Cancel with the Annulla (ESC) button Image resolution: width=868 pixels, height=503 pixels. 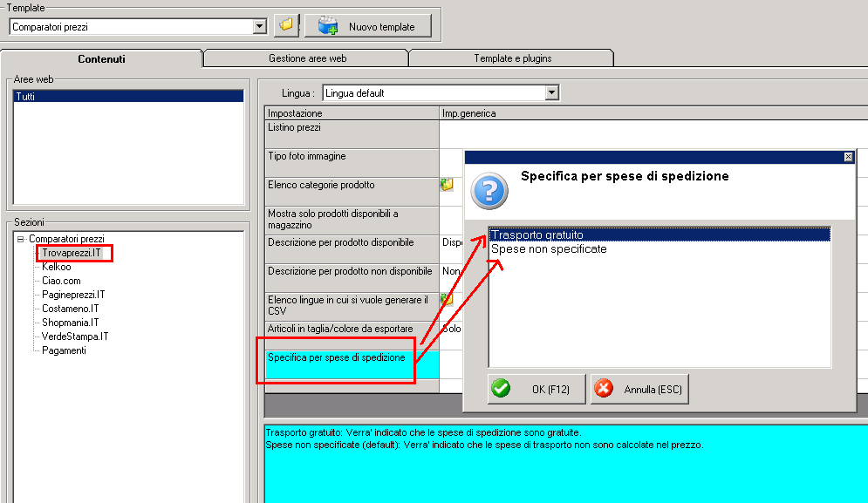[639, 389]
